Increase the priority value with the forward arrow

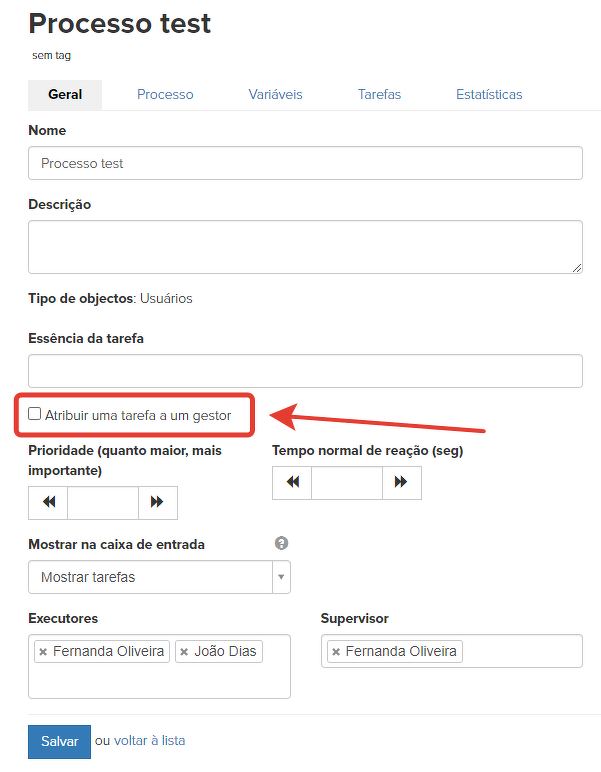[x=157, y=502]
